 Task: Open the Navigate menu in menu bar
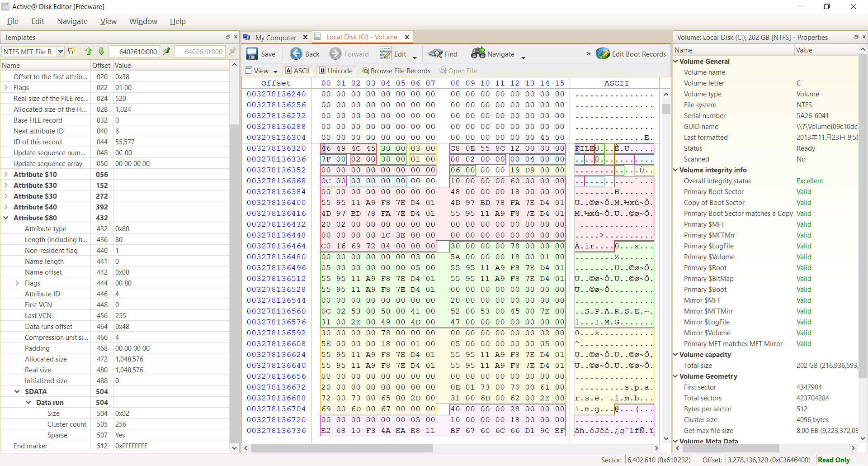coord(72,21)
